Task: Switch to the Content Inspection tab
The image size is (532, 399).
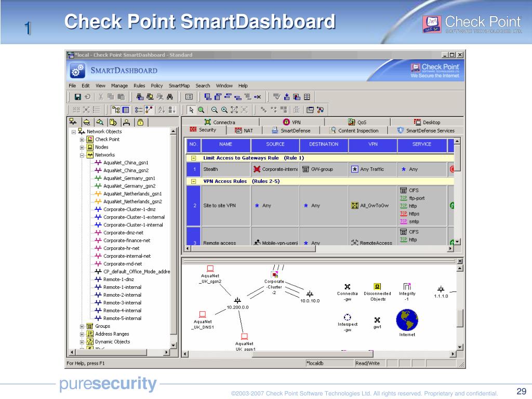Action: 354,130
